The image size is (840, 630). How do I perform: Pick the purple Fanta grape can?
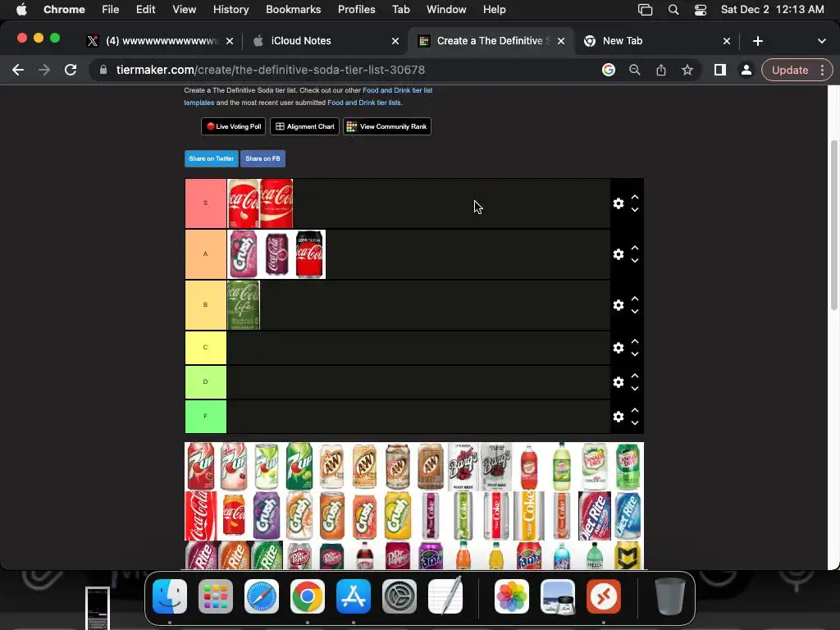(x=430, y=555)
